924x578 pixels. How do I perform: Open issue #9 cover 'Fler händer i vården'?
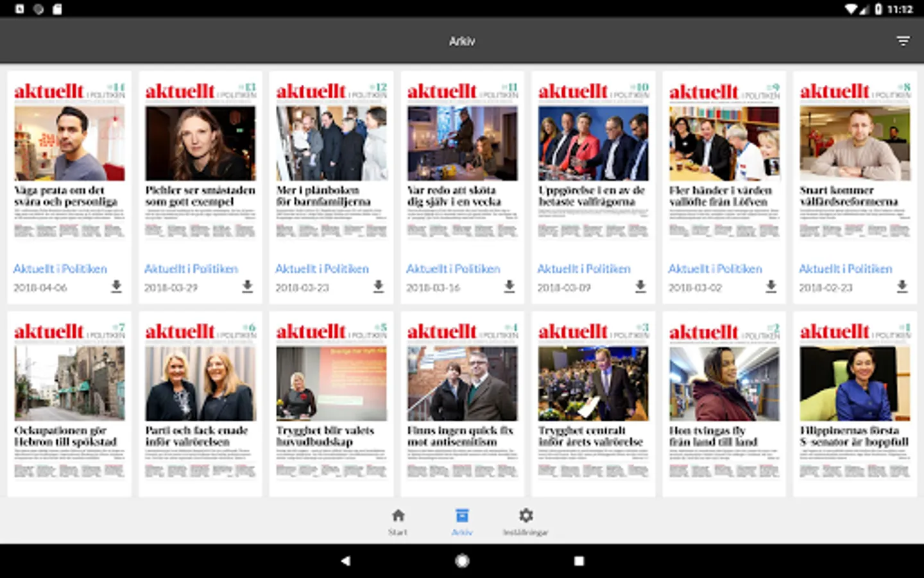click(x=724, y=161)
